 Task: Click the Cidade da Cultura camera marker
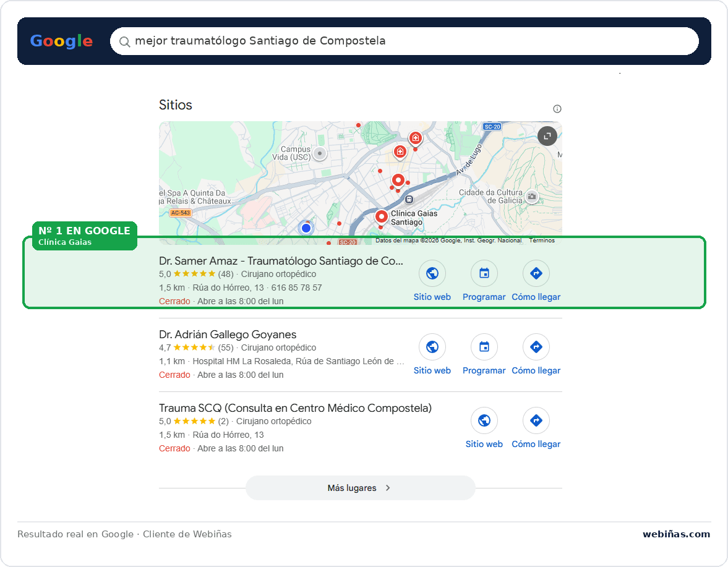[532, 197]
